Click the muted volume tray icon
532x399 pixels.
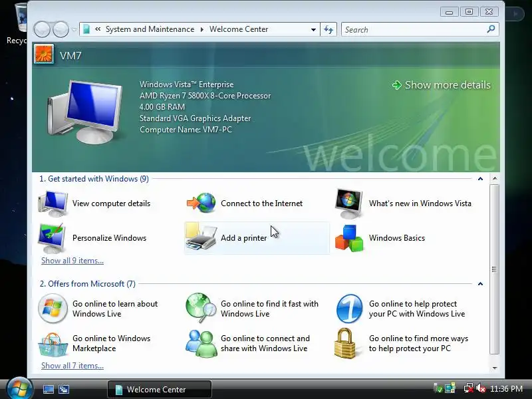click(481, 388)
